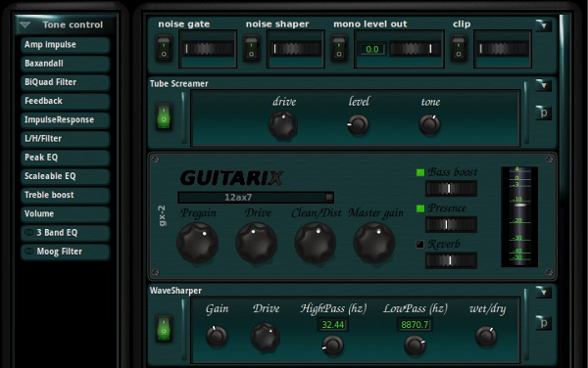The image size is (588, 368).
Task: Click the Clean/Dist knob
Action: (x=316, y=243)
